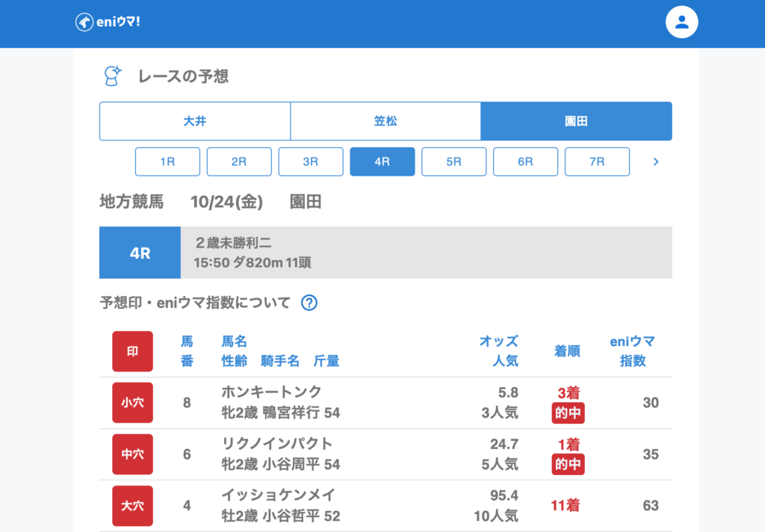Show more races with right chevron
Image resolution: width=765 pixels, height=532 pixels.
tap(656, 161)
